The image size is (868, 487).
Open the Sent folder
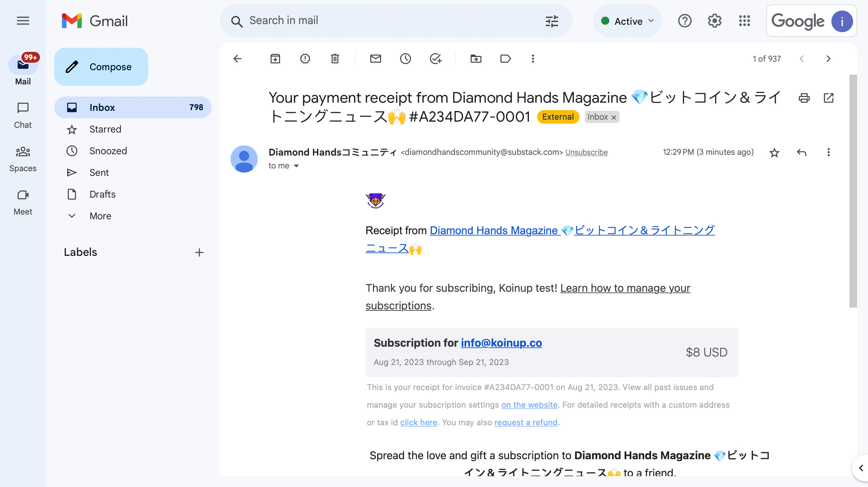coord(133,173)
